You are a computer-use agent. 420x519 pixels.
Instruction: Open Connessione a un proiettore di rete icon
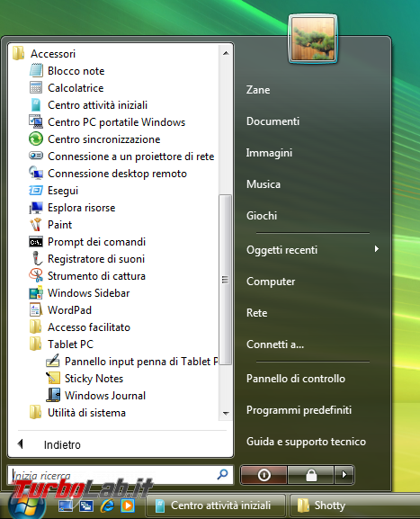click(36, 156)
